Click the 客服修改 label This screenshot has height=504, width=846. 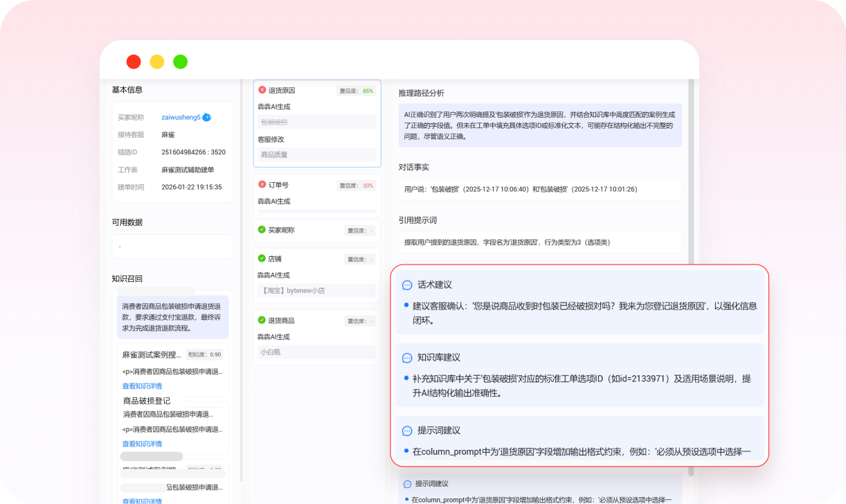[x=271, y=139]
